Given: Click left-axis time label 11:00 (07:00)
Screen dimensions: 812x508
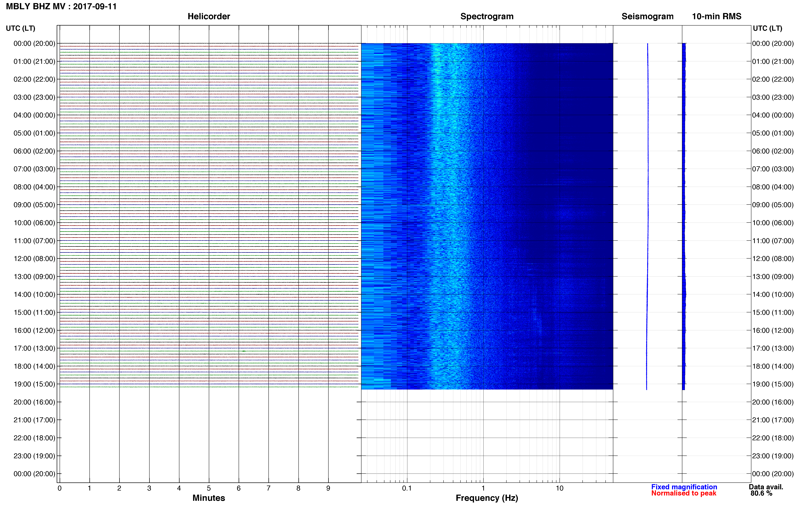Looking at the screenshot, I should click(34, 241).
